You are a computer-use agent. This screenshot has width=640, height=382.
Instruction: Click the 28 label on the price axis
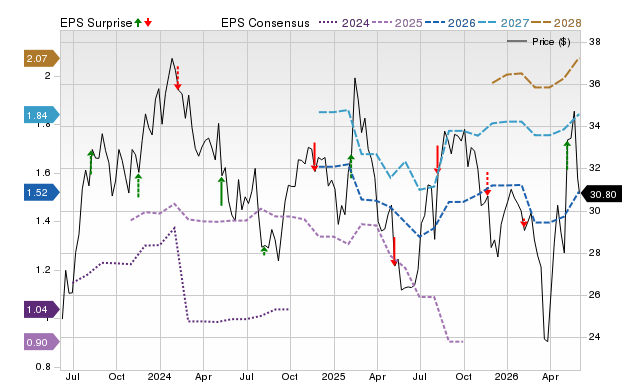coord(595,253)
